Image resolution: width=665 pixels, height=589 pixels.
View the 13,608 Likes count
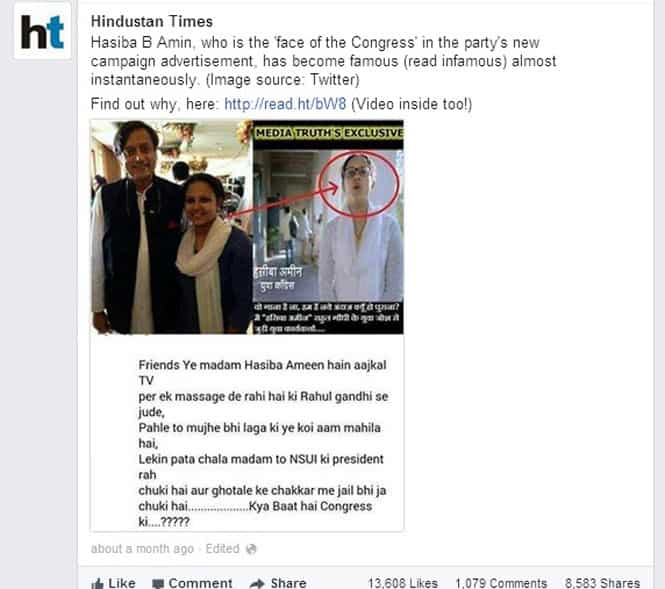(x=403, y=583)
